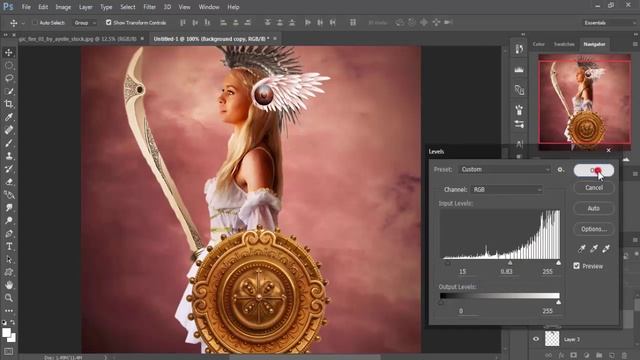Select the Eyedropper tool in the toolbox

(x=9, y=117)
